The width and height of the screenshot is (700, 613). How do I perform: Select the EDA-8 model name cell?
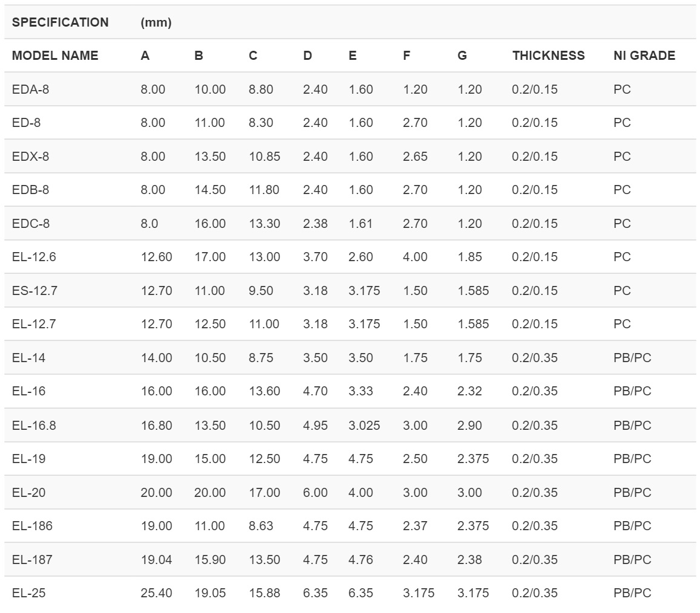point(30,89)
